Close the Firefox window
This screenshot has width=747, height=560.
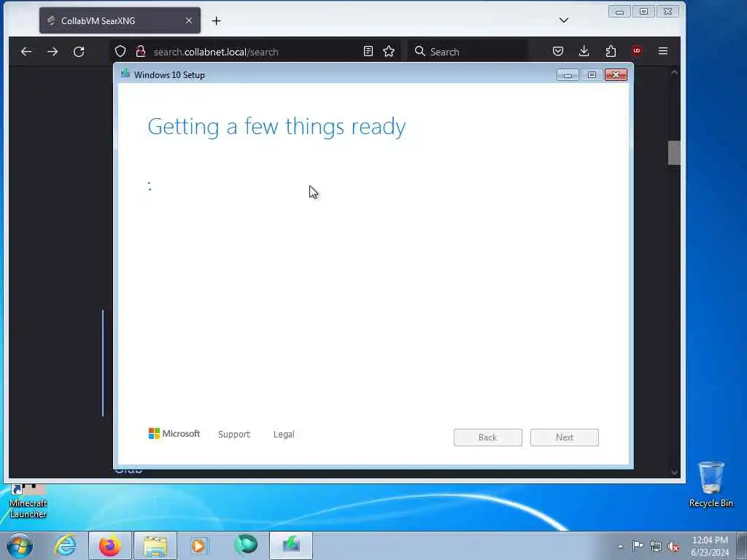point(668,12)
